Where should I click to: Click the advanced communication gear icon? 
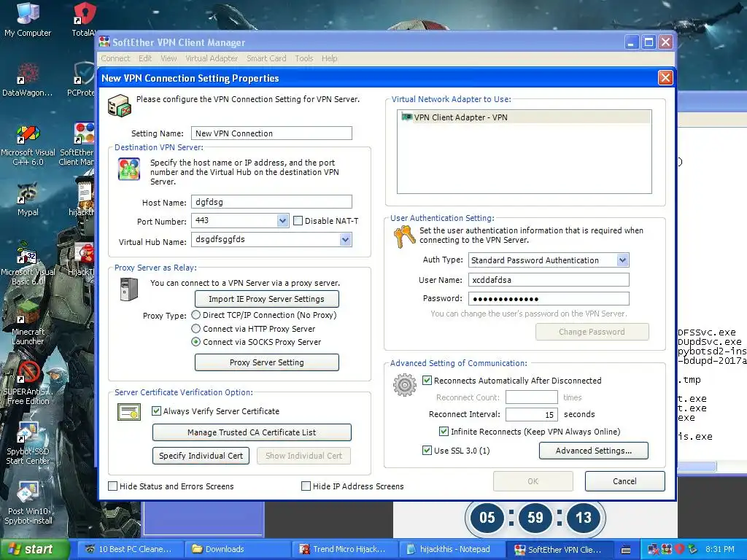tap(405, 385)
